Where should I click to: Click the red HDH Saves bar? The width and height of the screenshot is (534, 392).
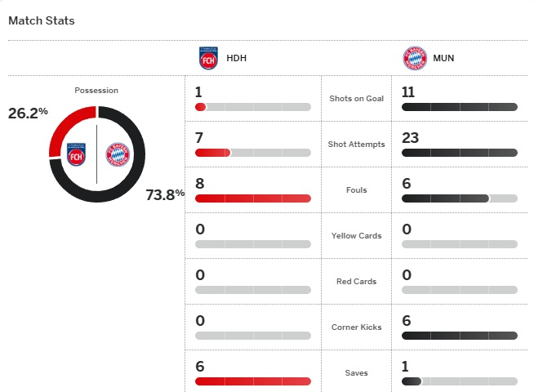(253, 381)
